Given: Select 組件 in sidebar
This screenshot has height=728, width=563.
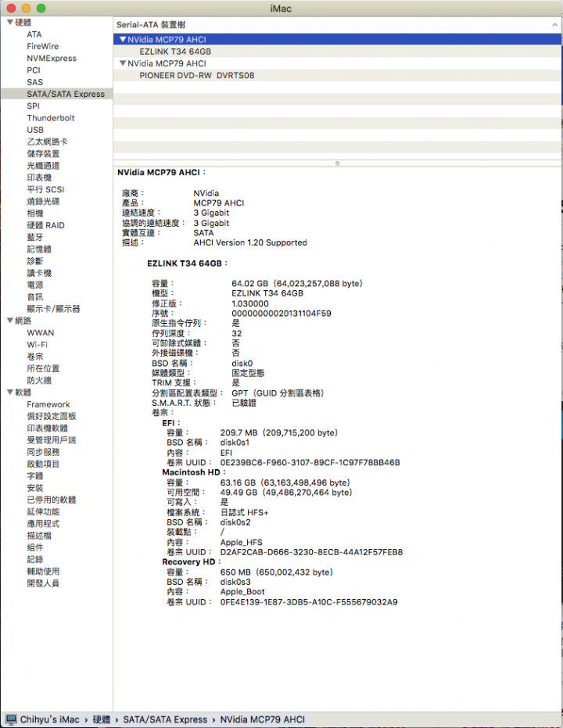Looking at the screenshot, I should (x=35, y=547).
